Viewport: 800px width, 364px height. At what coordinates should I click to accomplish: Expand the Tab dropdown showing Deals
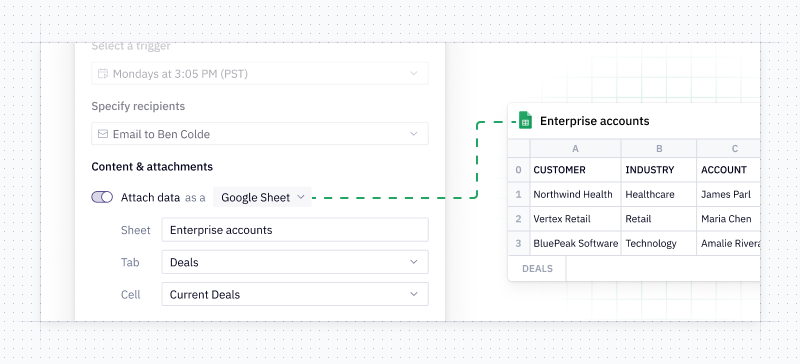[x=295, y=262]
